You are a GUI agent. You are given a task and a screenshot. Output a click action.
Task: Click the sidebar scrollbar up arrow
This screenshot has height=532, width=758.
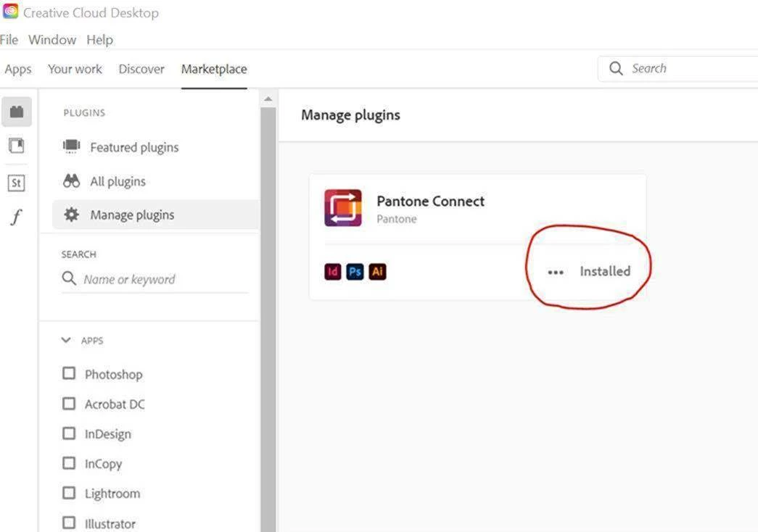click(x=268, y=99)
